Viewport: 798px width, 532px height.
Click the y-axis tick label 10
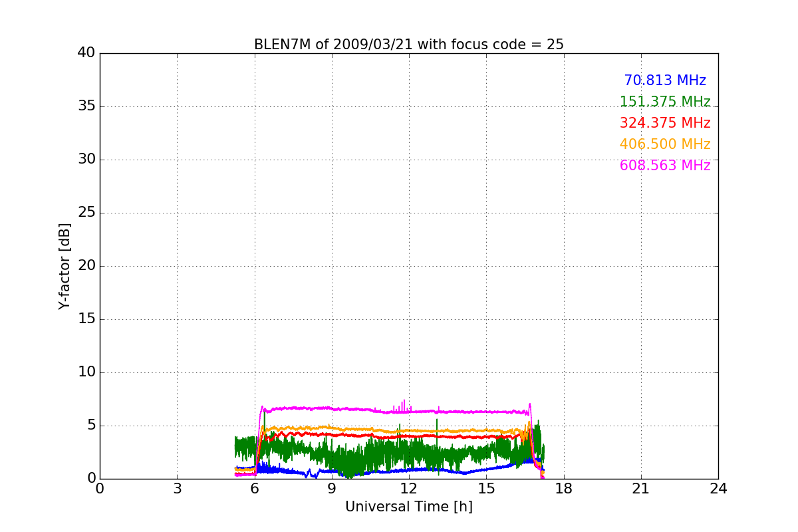pyautogui.click(x=86, y=372)
